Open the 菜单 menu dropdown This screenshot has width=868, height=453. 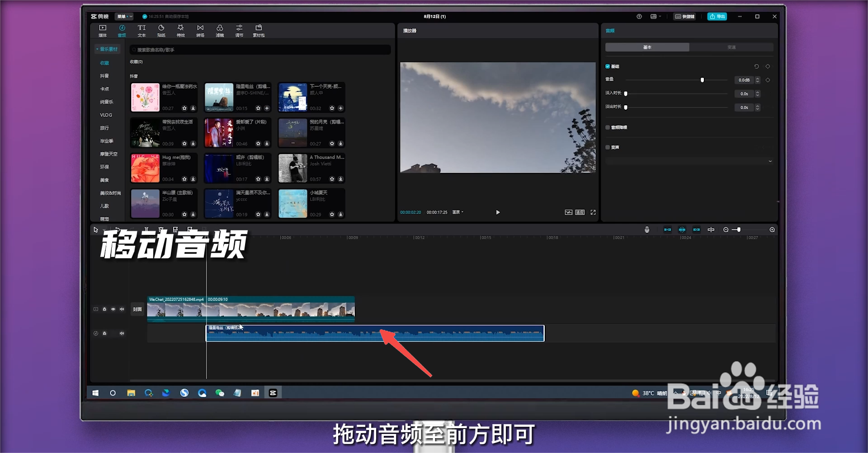click(124, 16)
